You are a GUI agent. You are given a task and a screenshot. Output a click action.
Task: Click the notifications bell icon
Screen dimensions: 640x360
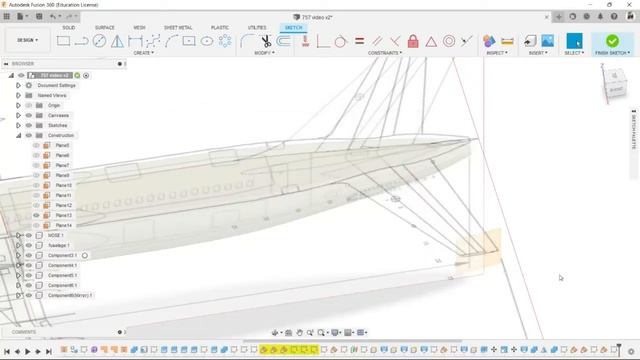click(x=600, y=17)
